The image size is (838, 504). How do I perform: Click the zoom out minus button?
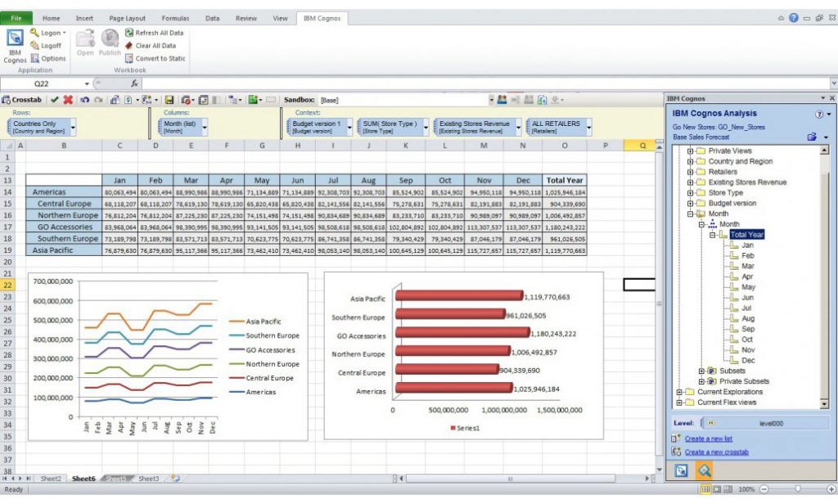764,489
